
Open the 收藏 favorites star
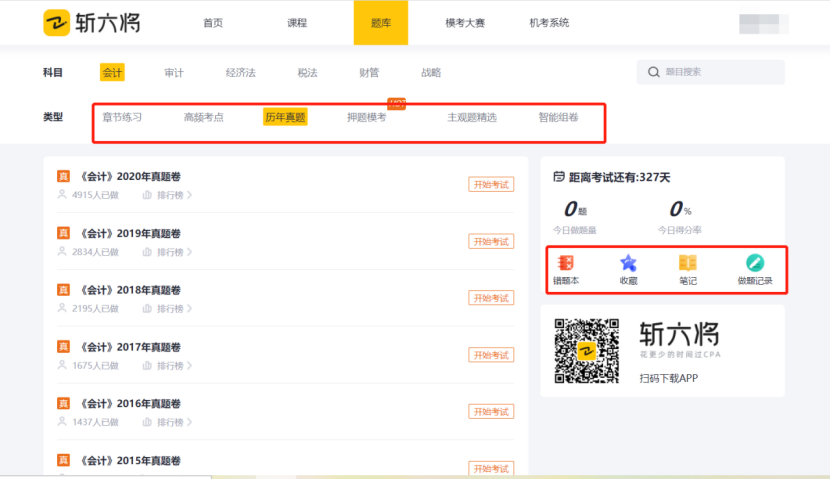(x=628, y=270)
